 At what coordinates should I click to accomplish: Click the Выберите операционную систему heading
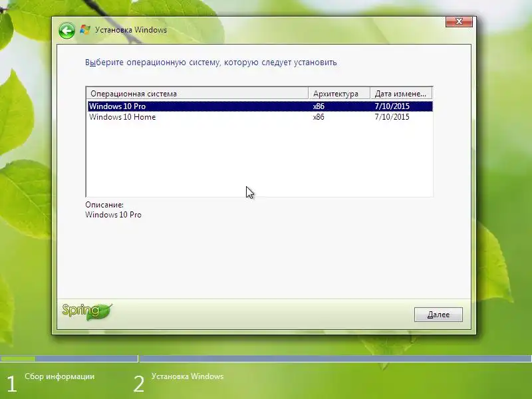(211, 63)
